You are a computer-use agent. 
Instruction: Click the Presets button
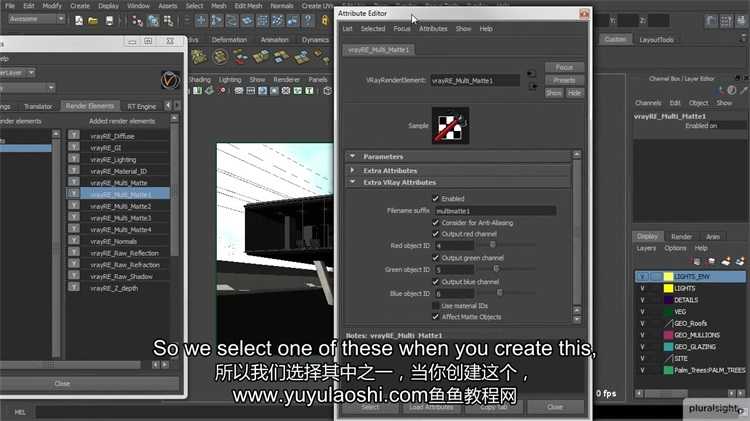click(564, 80)
